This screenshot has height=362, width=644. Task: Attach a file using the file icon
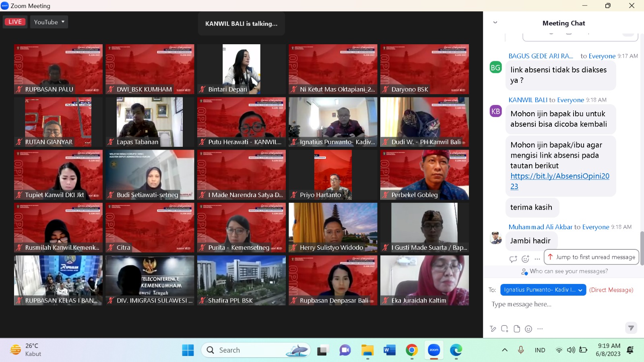(x=517, y=329)
